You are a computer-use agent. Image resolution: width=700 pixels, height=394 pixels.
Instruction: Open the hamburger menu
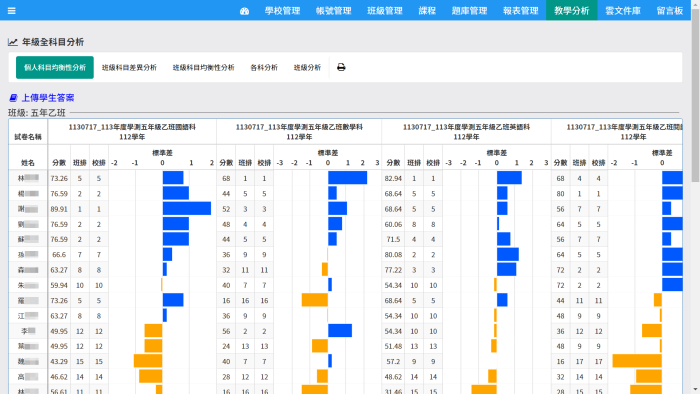tap(12, 10)
